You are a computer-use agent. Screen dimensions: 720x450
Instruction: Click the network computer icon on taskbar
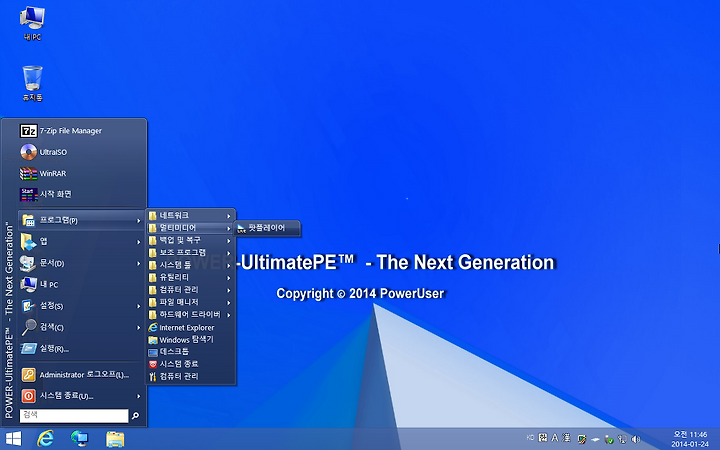[80, 439]
